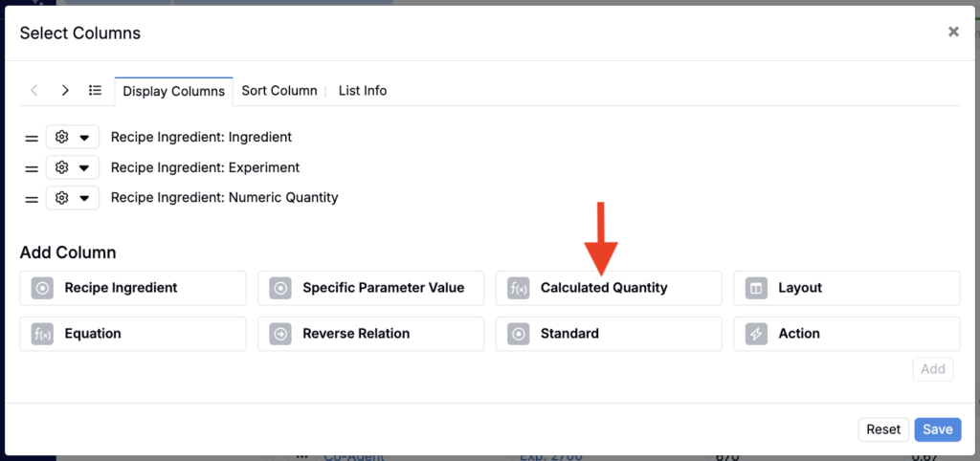This screenshot has width=980, height=461.
Task: Click the Action lightning bolt icon
Action: coord(756,334)
